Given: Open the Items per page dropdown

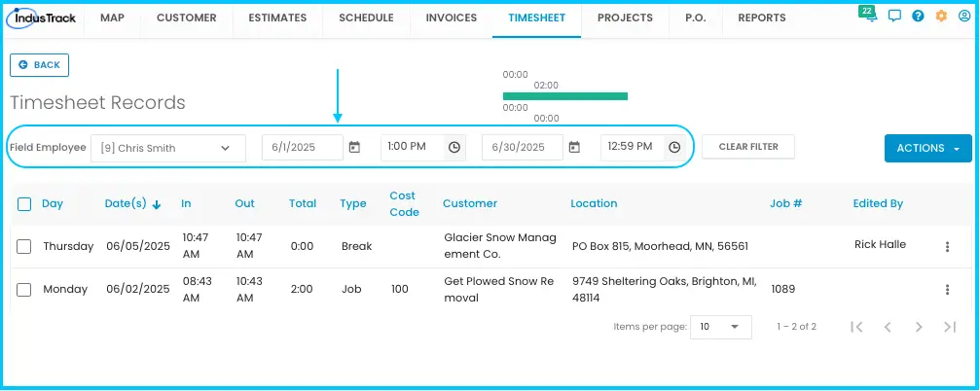Looking at the screenshot, I should [x=720, y=327].
